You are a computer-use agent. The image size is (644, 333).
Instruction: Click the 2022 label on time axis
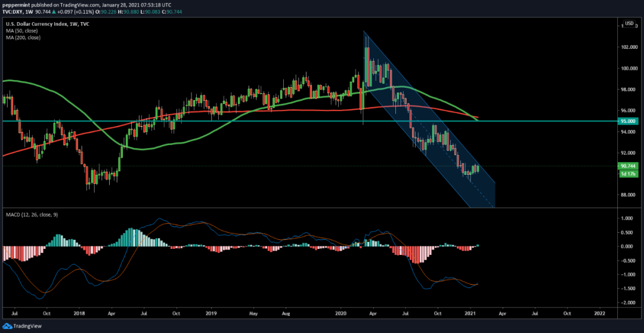[600, 312]
